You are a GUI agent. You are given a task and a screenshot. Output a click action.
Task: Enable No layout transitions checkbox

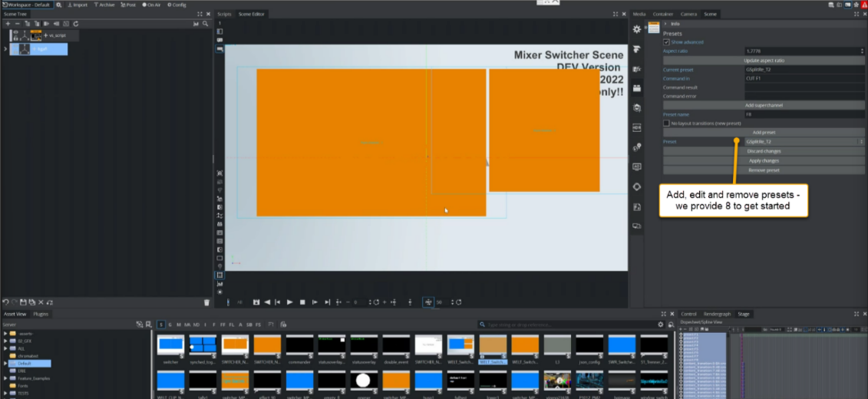[666, 124]
